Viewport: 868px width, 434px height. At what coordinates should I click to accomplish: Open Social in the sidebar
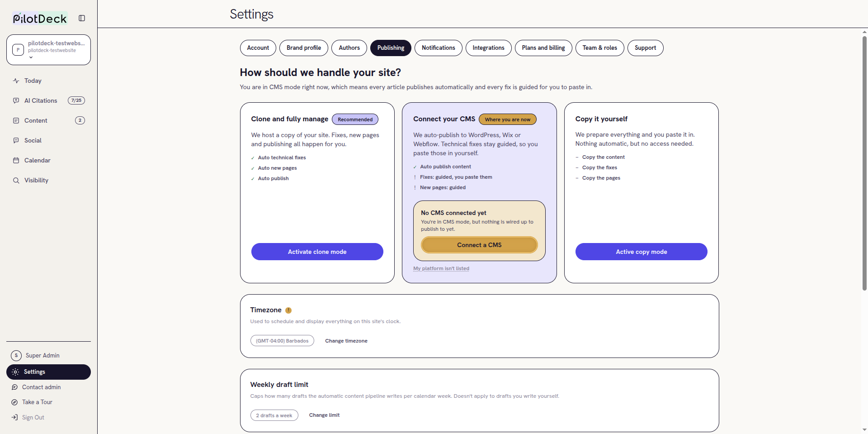(48, 140)
